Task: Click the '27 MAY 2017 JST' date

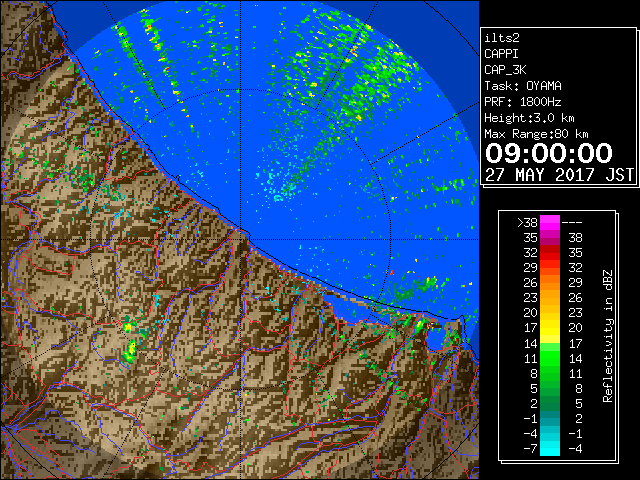Action: pyautogui.click(x=560, y=175)
